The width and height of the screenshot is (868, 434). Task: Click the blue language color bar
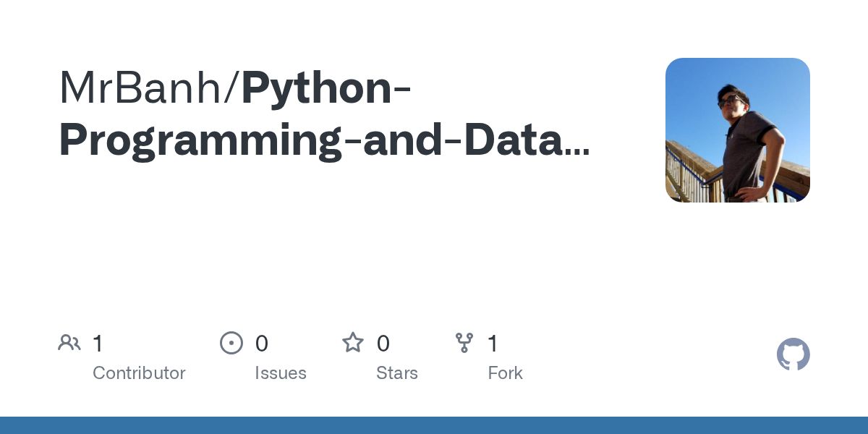pos(434,425)
